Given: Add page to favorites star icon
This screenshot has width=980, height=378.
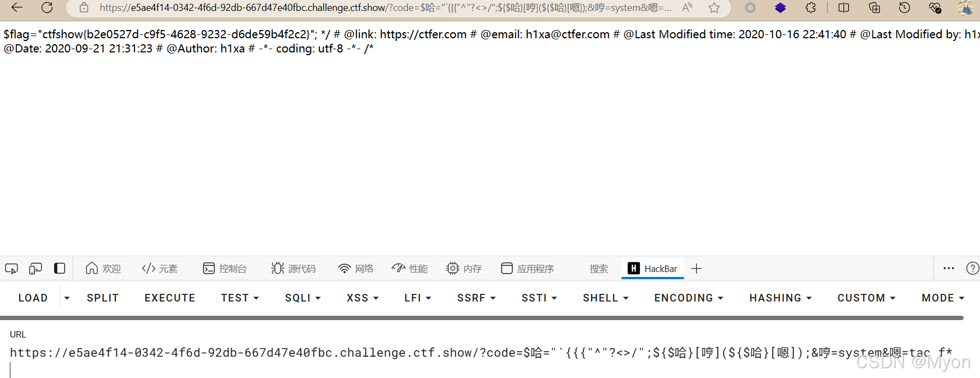Looking at the screenshot, I should pos(714,8).
